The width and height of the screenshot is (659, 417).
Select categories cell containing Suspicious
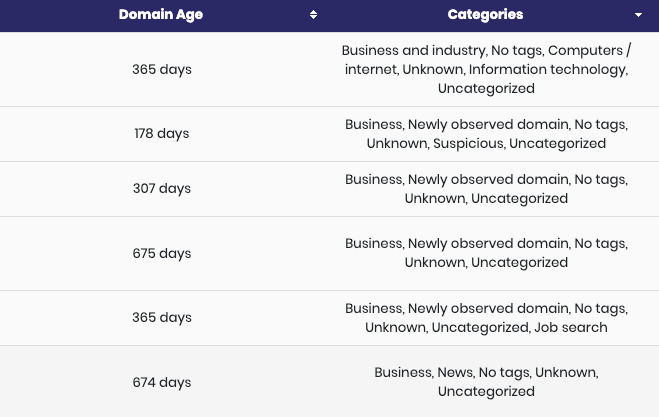tap(486, 134)
